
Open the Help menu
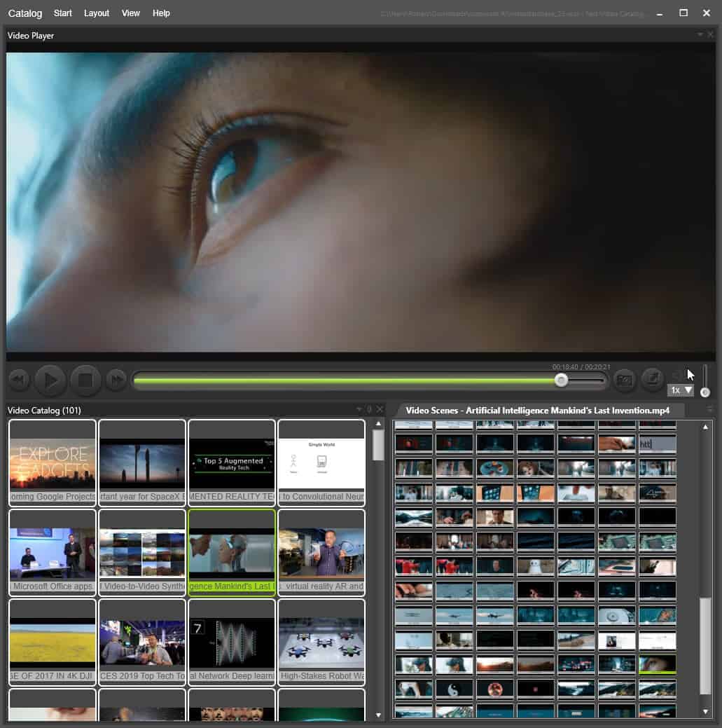pyautogui.click(x=161, y=13)
